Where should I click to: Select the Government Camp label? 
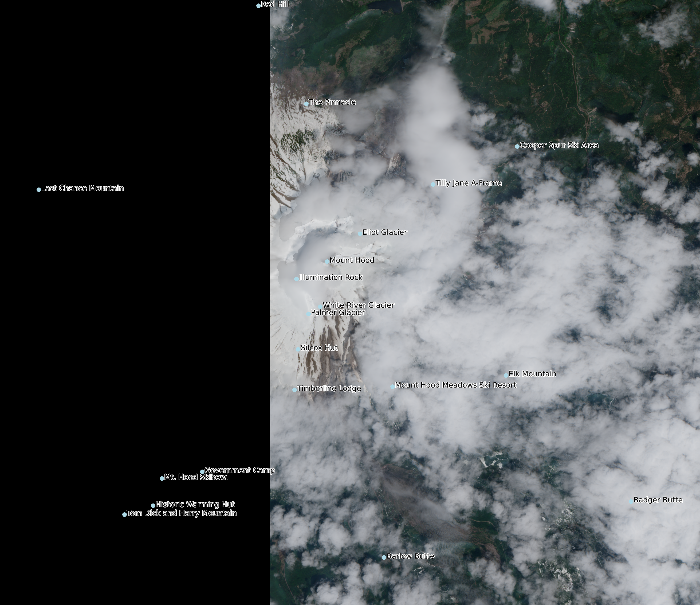(239, 470)
